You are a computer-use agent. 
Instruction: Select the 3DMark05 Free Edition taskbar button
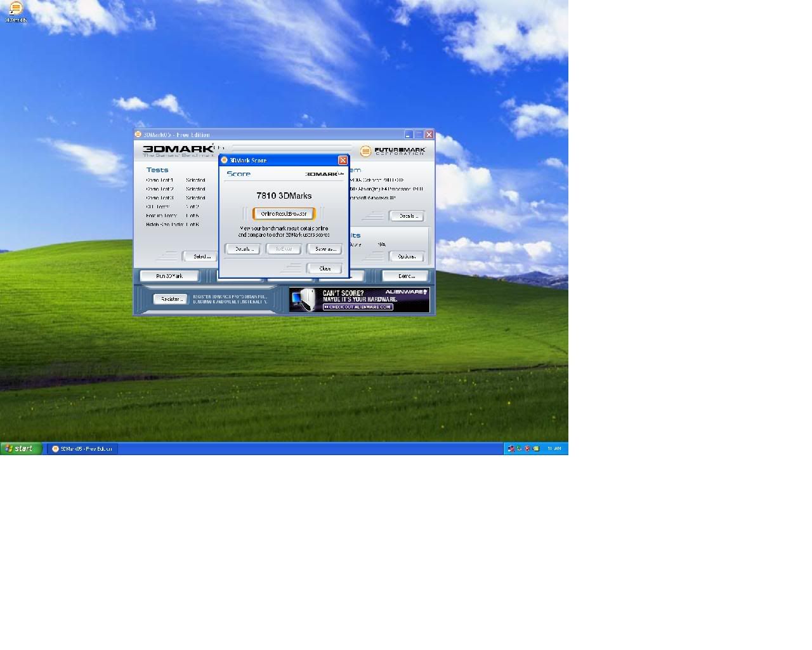82,449
